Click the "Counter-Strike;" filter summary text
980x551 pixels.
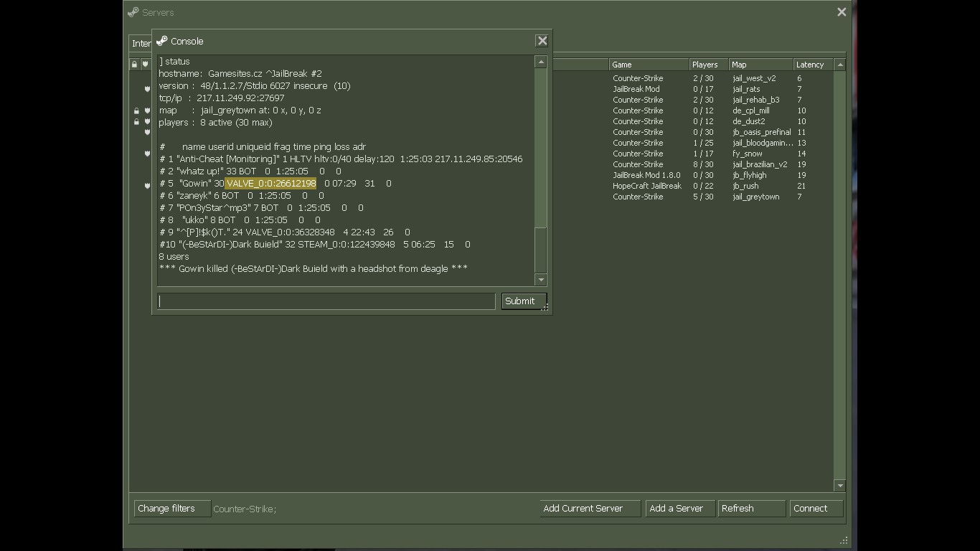coord(245,509)
